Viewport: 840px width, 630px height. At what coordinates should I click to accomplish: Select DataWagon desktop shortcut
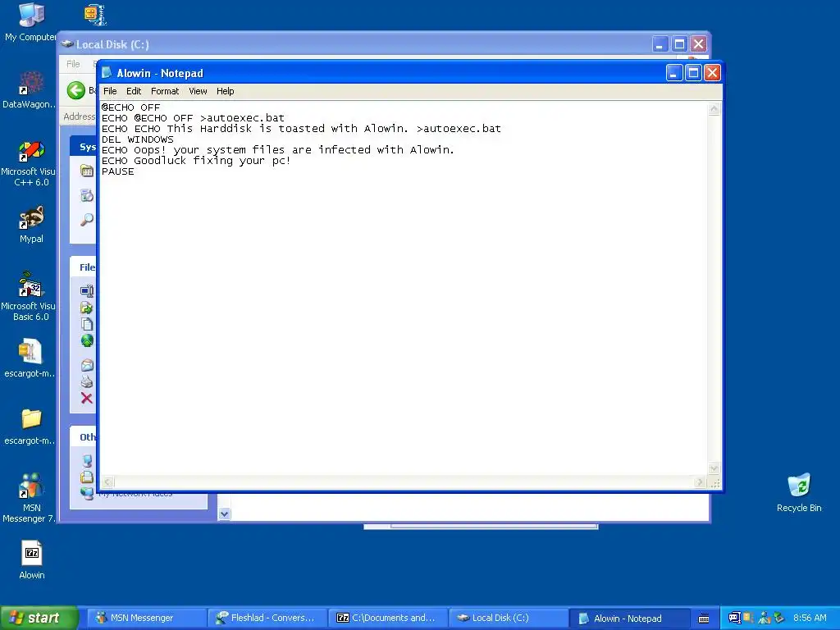pos(30,90)
